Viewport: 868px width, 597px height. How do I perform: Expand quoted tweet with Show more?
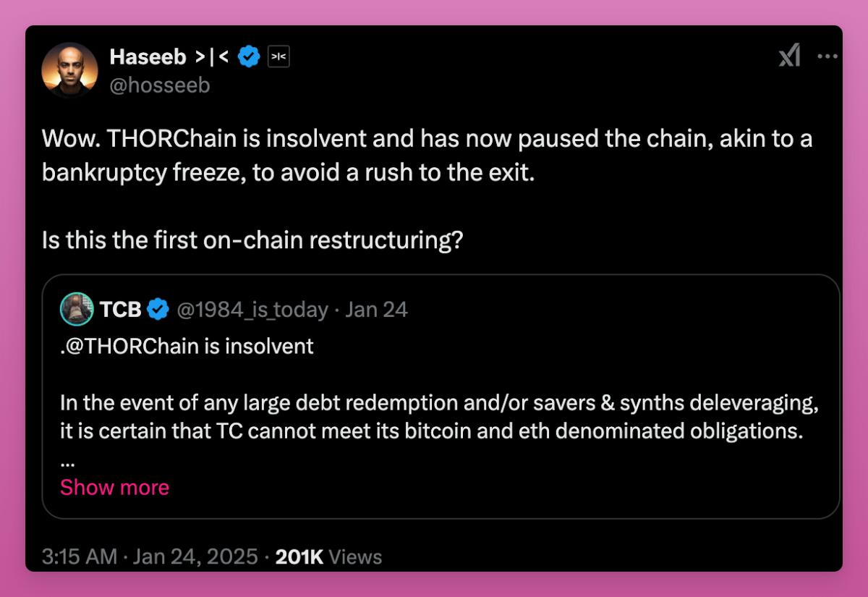click(x=114, y=487)
